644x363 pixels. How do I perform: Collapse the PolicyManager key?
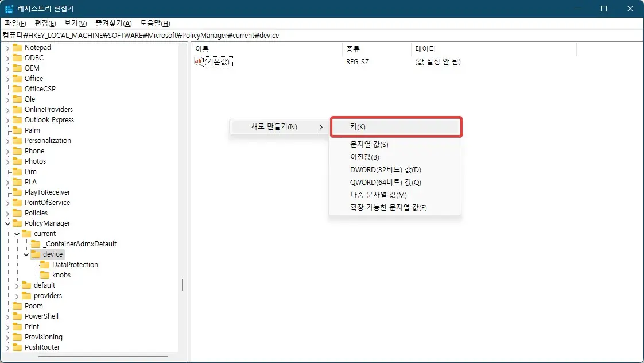9,223
